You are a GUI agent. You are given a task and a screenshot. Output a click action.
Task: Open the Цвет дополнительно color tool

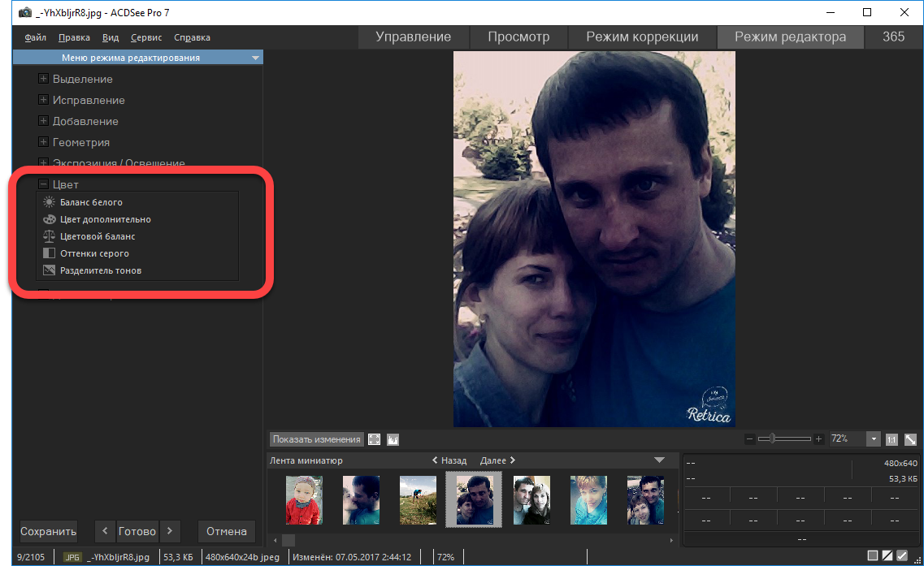tap(105, 219)
